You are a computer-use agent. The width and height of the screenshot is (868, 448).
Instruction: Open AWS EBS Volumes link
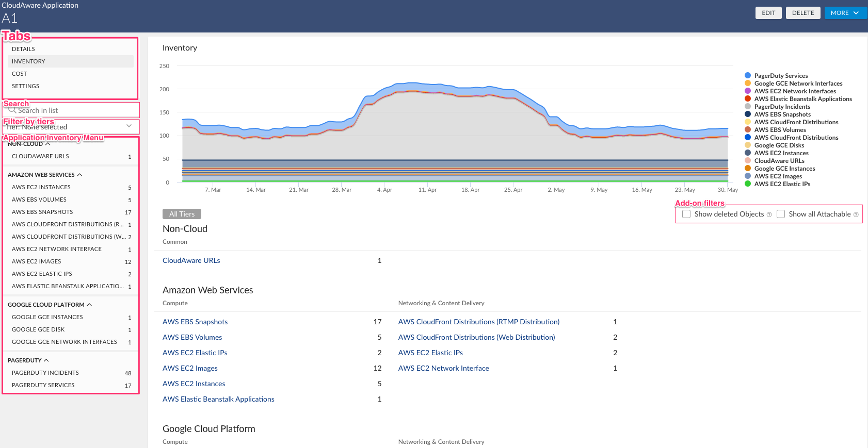(192, 337)
